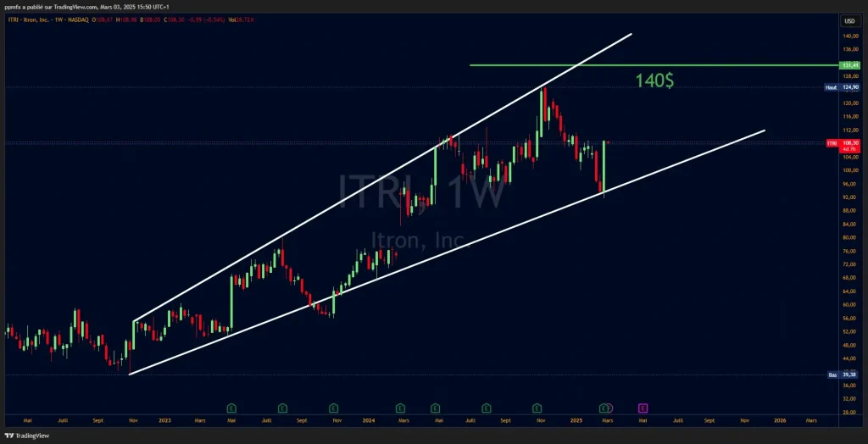Click the 92,00 price axis label

pos(850,197)
